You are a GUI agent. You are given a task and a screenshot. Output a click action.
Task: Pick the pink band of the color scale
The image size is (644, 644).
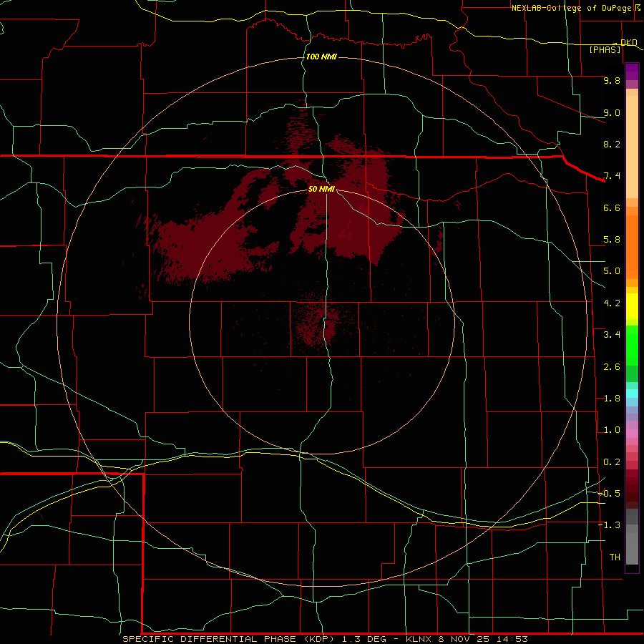click(632, 434)
